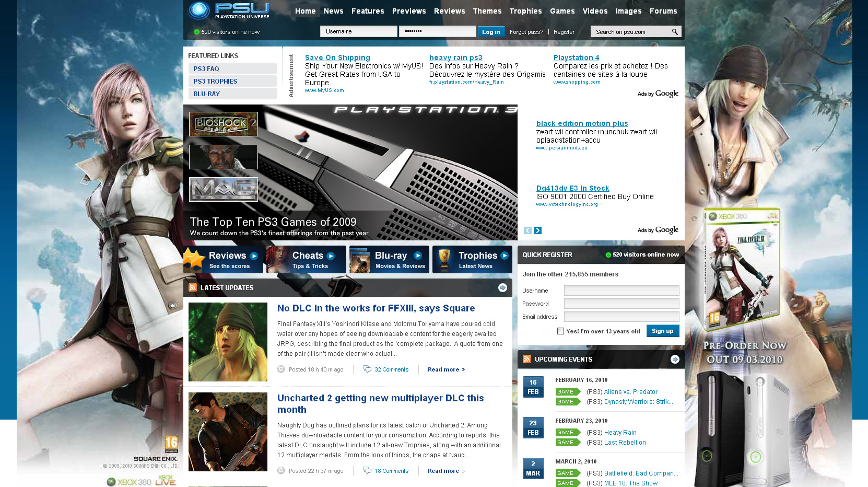This screenshot has height=487, width=868.
Task: Open the Reviews menu item in navigation
Action: [x=450, y=11]
